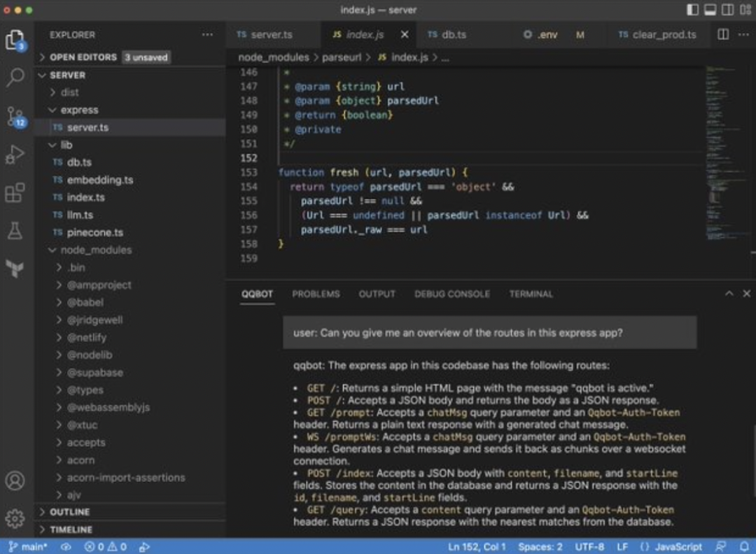Click the notifications bell in status bar
The width and height of the screenshot is (756, 554).
[743, 546]
